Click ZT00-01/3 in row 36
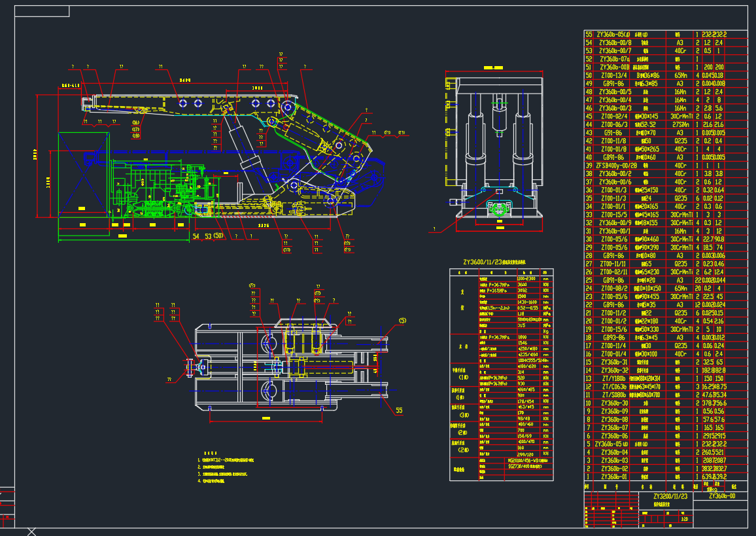Screen dimensions: 756x536 tap(614, 190)
